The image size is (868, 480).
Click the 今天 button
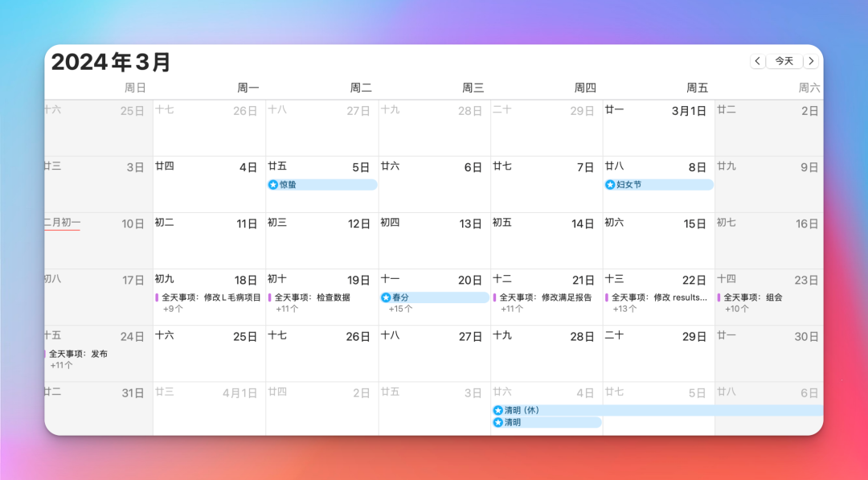point(784,61)
